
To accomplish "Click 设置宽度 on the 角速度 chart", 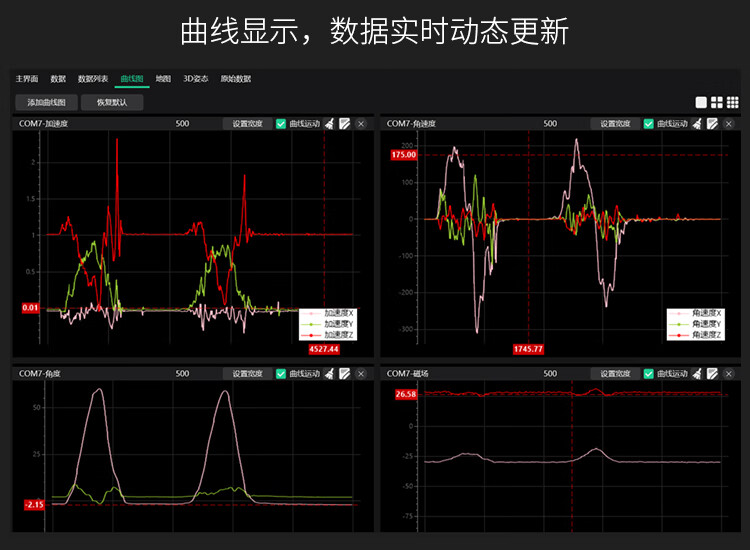I will click(614, 124).
